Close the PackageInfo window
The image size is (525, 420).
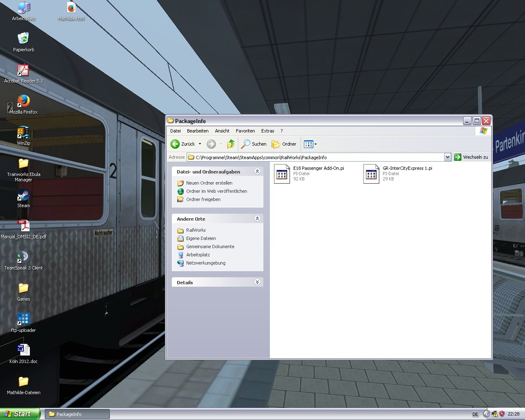tap(486, 121)
